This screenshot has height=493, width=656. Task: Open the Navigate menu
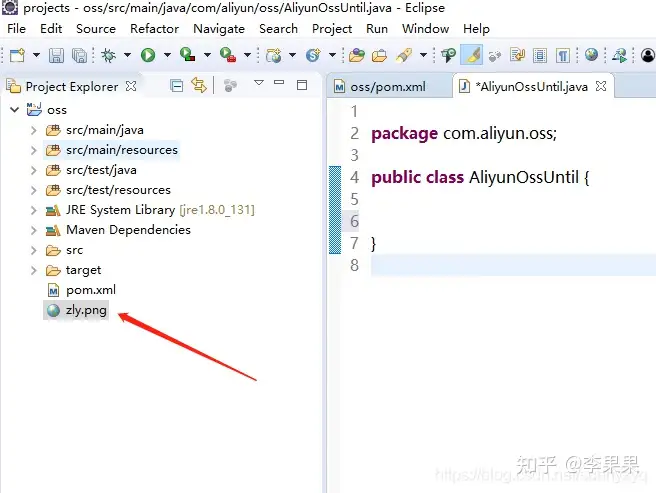click(219, 29)
